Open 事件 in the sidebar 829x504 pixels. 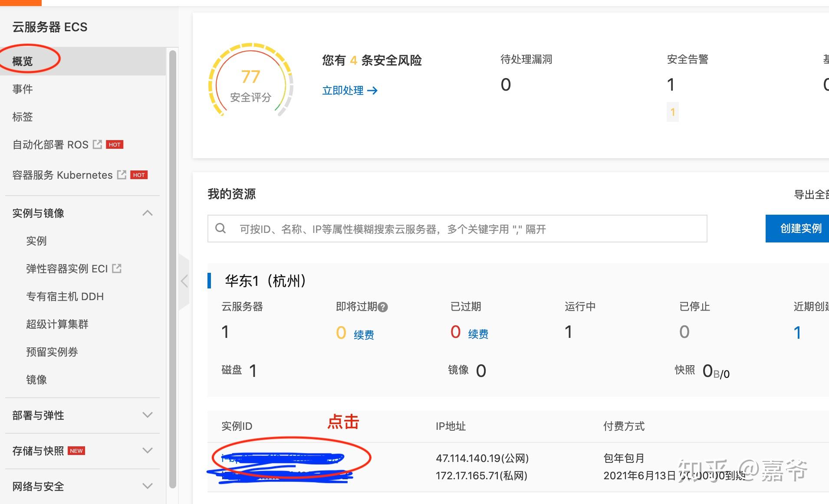[x=23, y=89]
